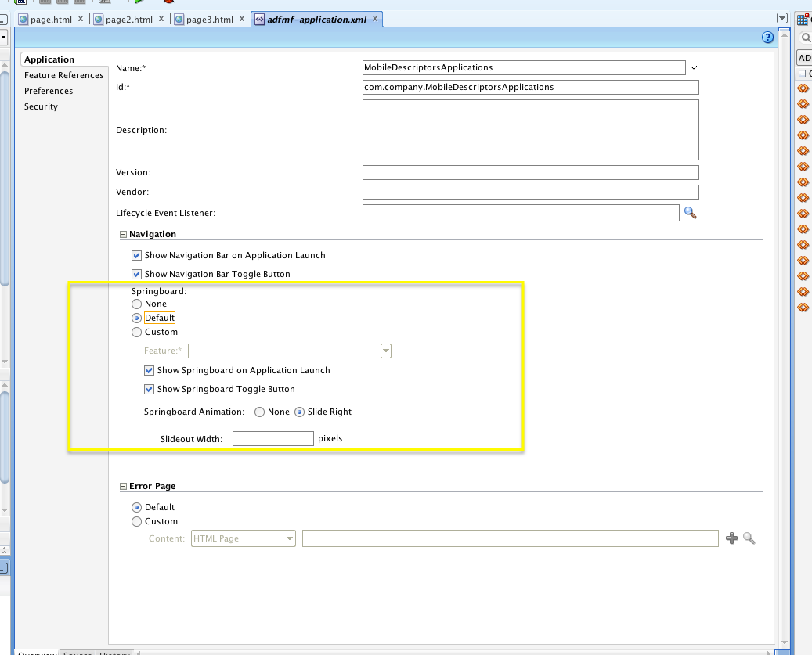Click the magnifier beside the custom error page field
The width and height of the screenshot is (812, 655).
749,538
